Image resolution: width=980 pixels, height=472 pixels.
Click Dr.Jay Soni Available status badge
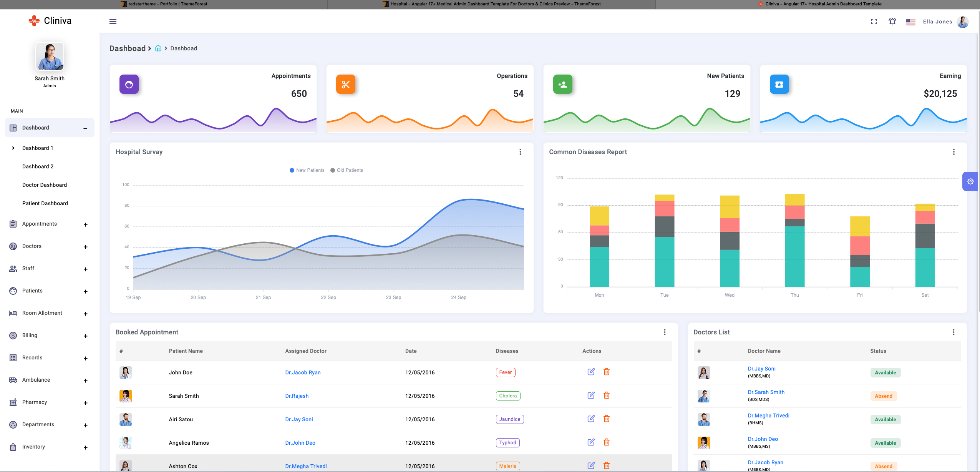pyautogui.click(x=885, y=372)
